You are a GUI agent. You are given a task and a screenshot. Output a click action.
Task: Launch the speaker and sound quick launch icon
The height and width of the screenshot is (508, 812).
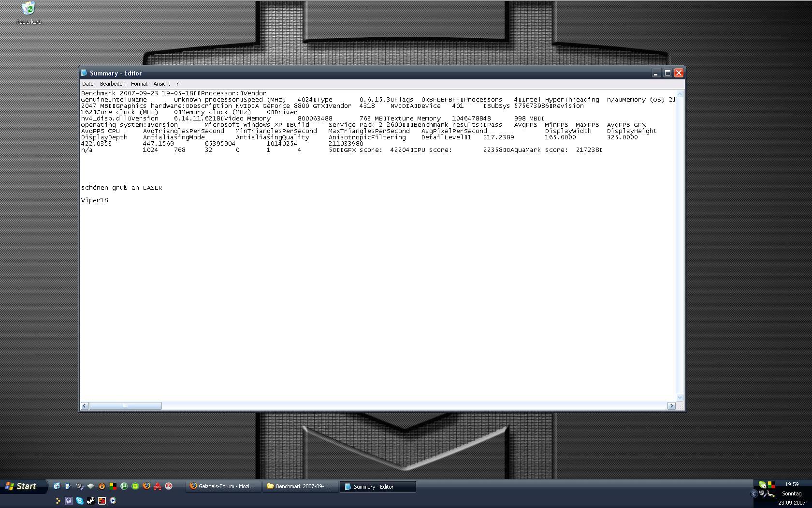click(80, 486)
